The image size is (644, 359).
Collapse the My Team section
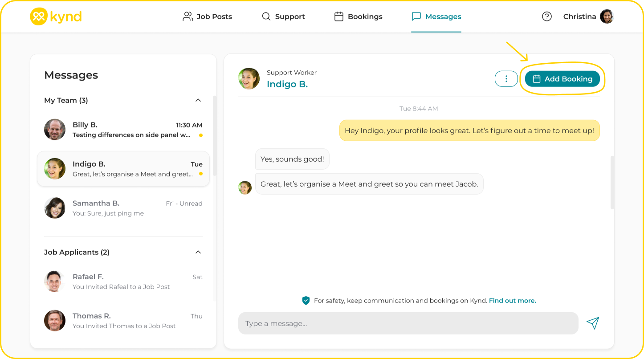tap(198, 100)
